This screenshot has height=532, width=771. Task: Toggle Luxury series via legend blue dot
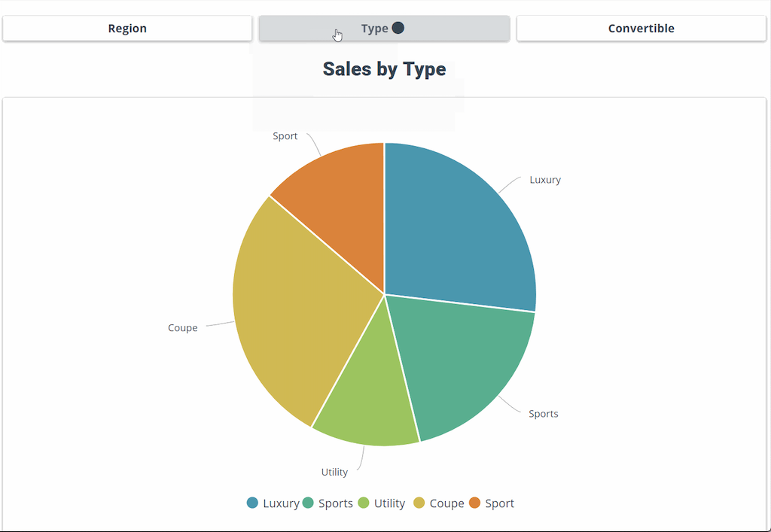click(252, 503)
